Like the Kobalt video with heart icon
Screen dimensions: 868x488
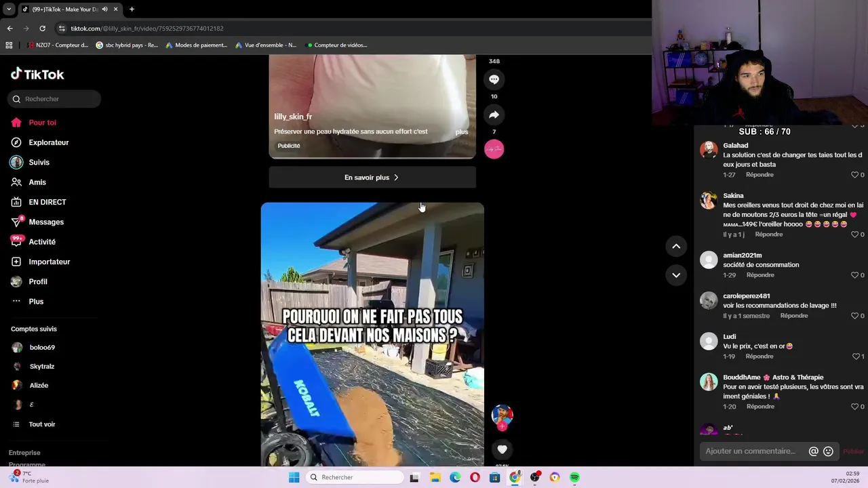pyautogui.click(x=502, y=449)
